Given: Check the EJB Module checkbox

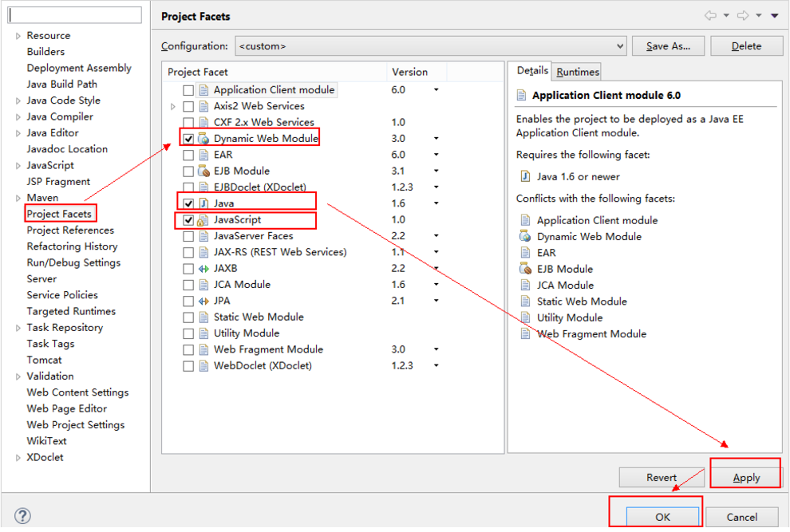Looking at the screenshot, I should point(188,171).
